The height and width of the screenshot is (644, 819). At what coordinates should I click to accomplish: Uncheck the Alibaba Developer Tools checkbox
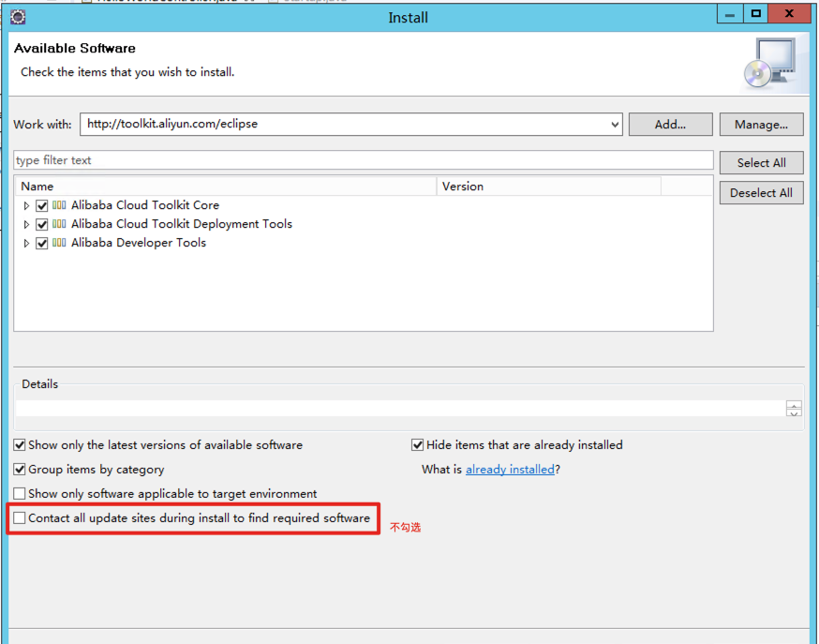[42, 244]
